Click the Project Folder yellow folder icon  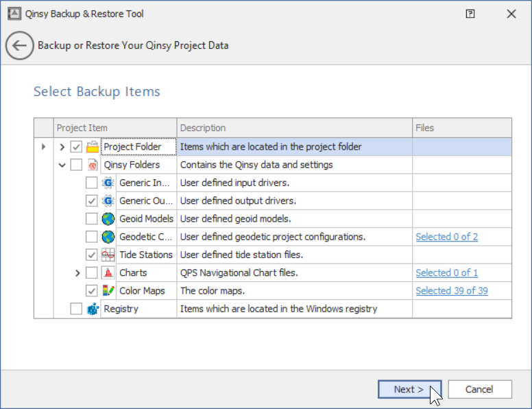(93, 147)
